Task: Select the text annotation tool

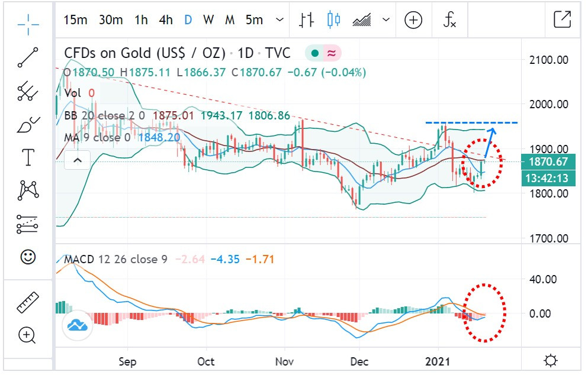Action: [28, 157]
